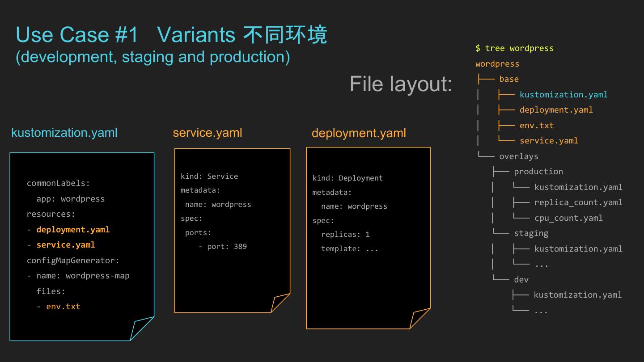Select the orange service.yaml heading
The height and width of the screenshot is (362, 644).
208,133
